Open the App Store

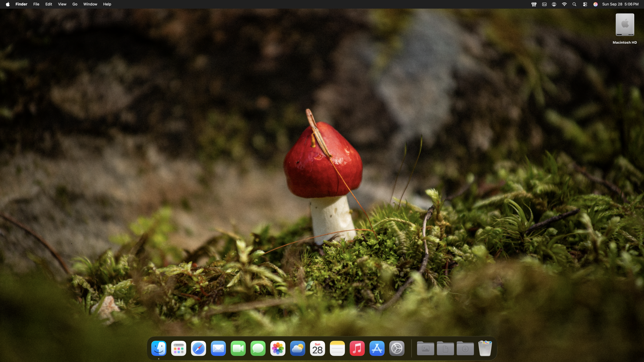tap(377, 348)
